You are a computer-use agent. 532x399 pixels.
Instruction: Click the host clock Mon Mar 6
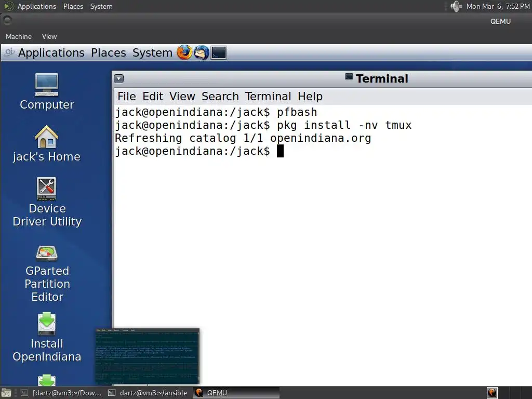pos(498,6)
